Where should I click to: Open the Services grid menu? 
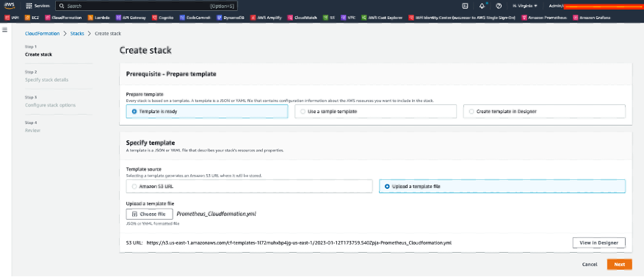[37, 6]
